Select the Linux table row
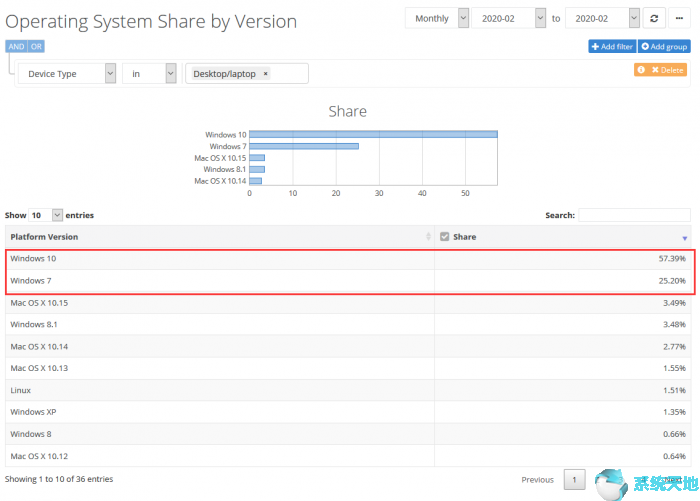Screen dimensions: 700x501 click(348, 390)
